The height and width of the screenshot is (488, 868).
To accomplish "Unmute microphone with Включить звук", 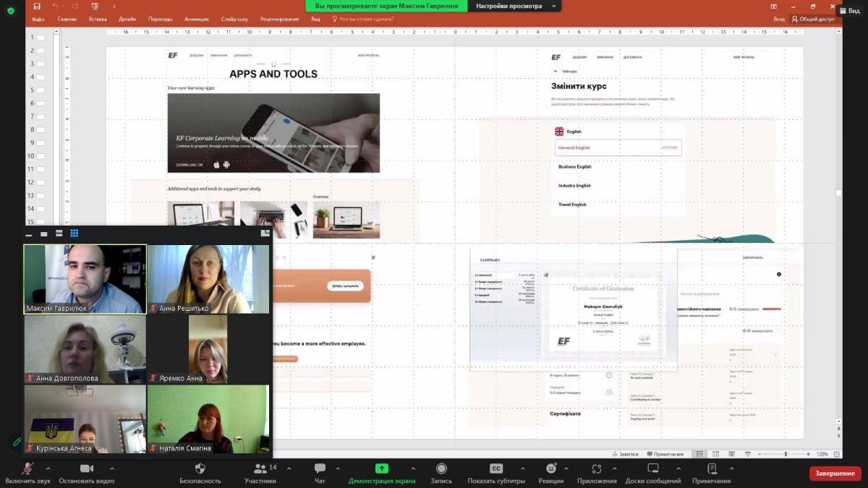I will 27,473.
